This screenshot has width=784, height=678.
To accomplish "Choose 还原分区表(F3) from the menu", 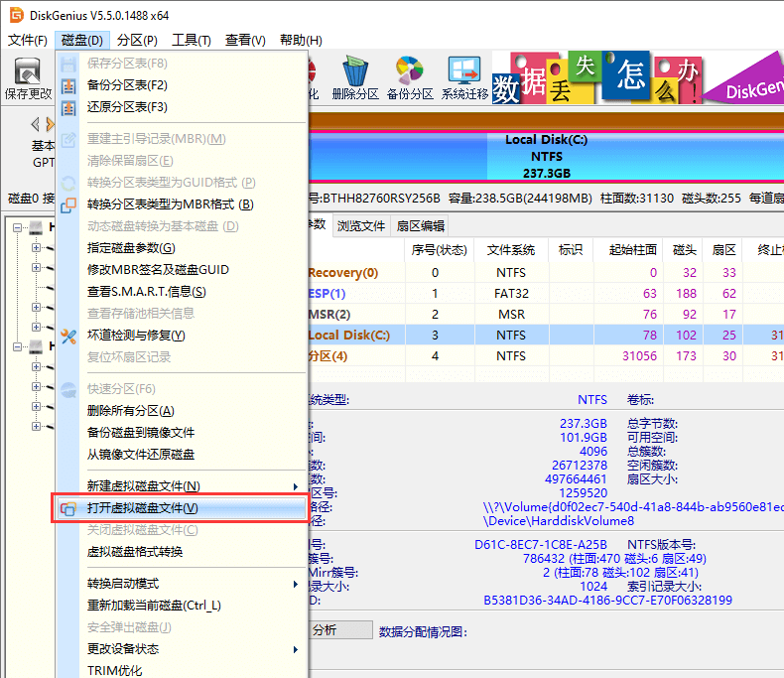I will (181, 107).
